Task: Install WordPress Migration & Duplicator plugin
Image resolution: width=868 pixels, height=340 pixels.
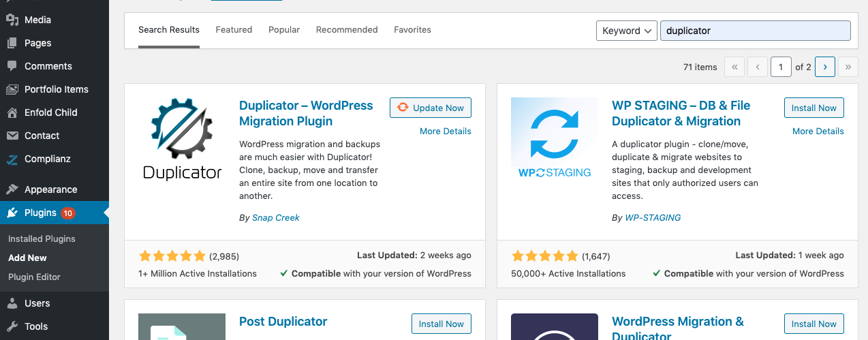Action: tap(814, 324)
